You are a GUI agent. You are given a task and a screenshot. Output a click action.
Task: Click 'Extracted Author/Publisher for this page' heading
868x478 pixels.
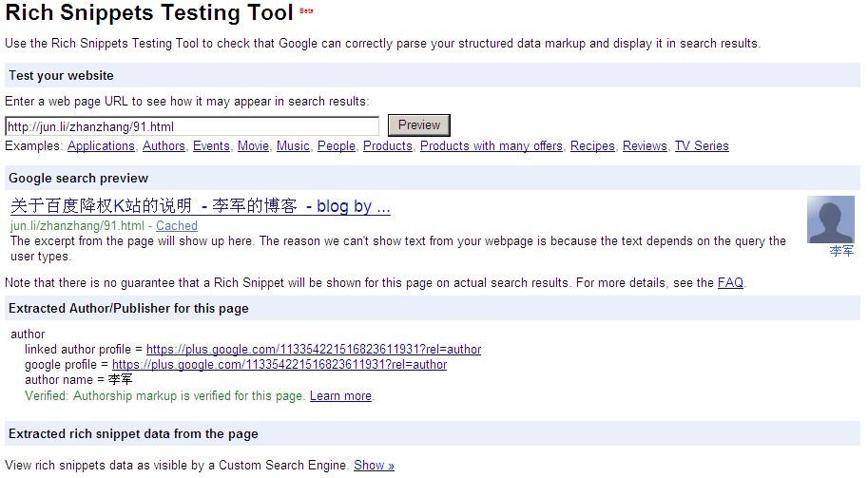click(128, 309)
